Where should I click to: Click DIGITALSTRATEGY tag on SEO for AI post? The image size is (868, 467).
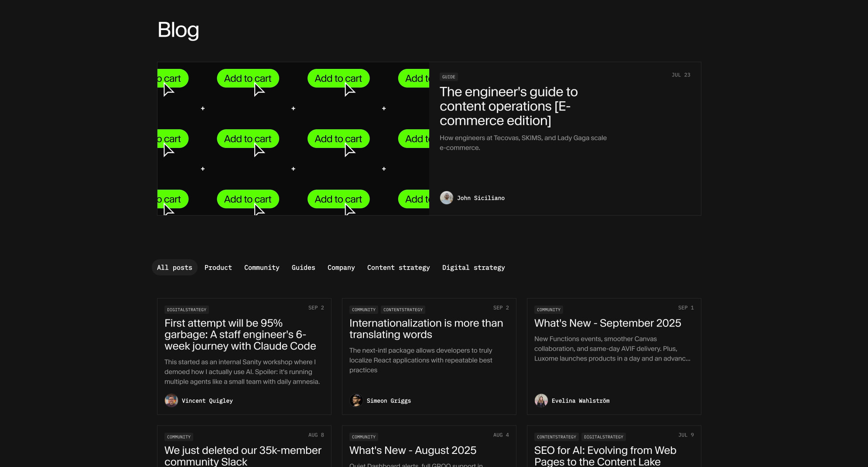click(x=604, y=437)
